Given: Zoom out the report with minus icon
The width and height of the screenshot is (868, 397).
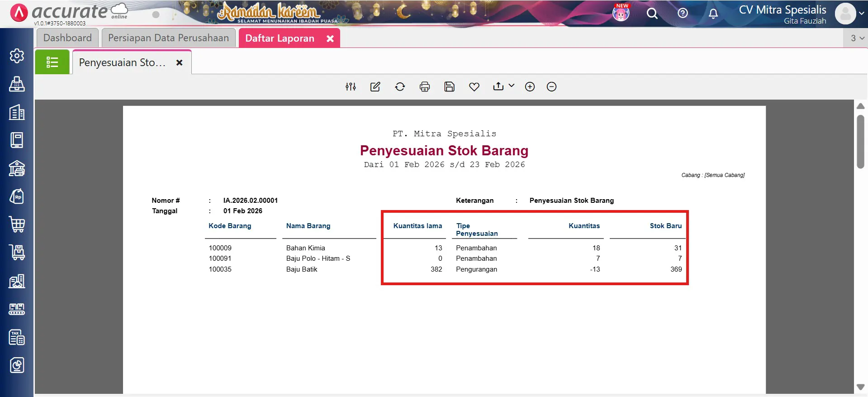Looking at the screenshot, I should [x=551, y=86].
